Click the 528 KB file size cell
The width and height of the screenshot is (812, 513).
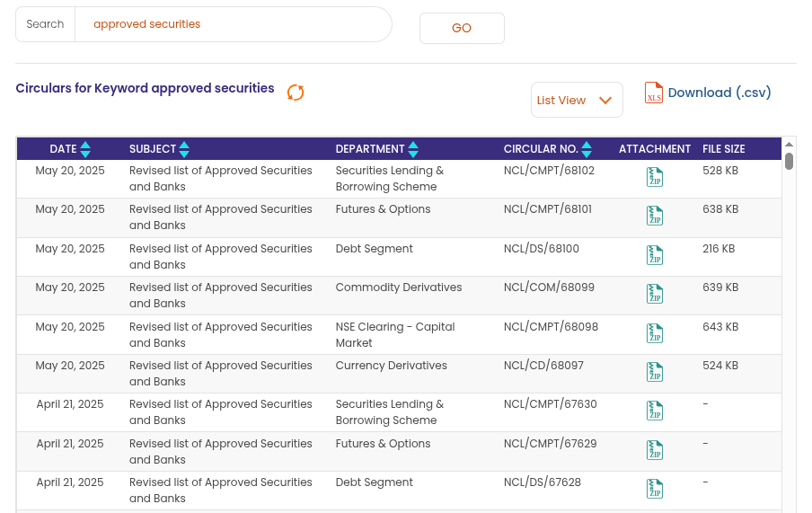pos(719,171)
